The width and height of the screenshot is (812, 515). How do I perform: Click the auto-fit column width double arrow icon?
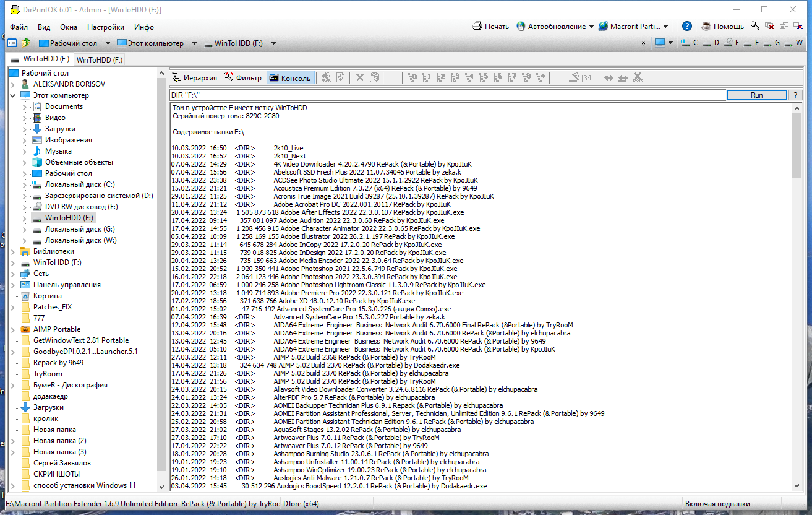[609, 78]
